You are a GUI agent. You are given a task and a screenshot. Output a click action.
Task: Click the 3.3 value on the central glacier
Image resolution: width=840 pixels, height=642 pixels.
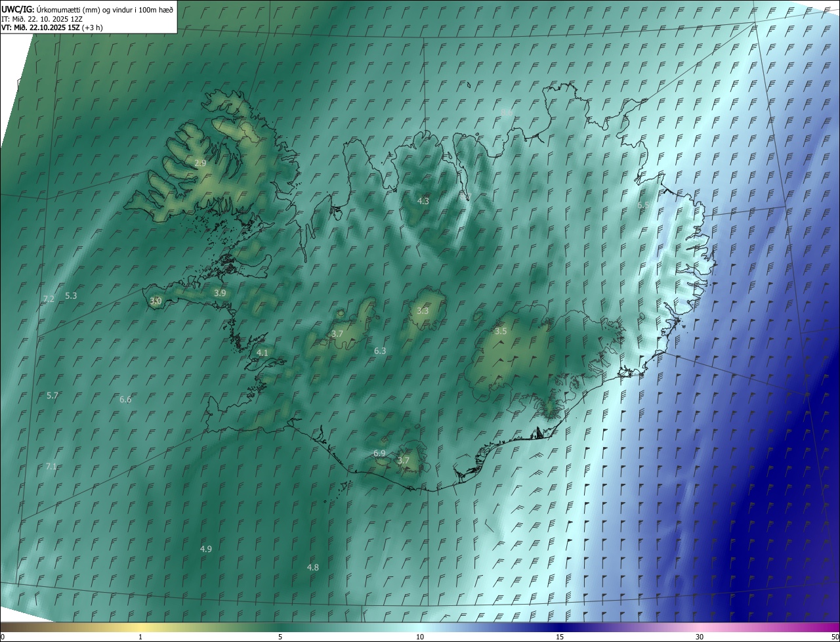[x=423, y=310]
